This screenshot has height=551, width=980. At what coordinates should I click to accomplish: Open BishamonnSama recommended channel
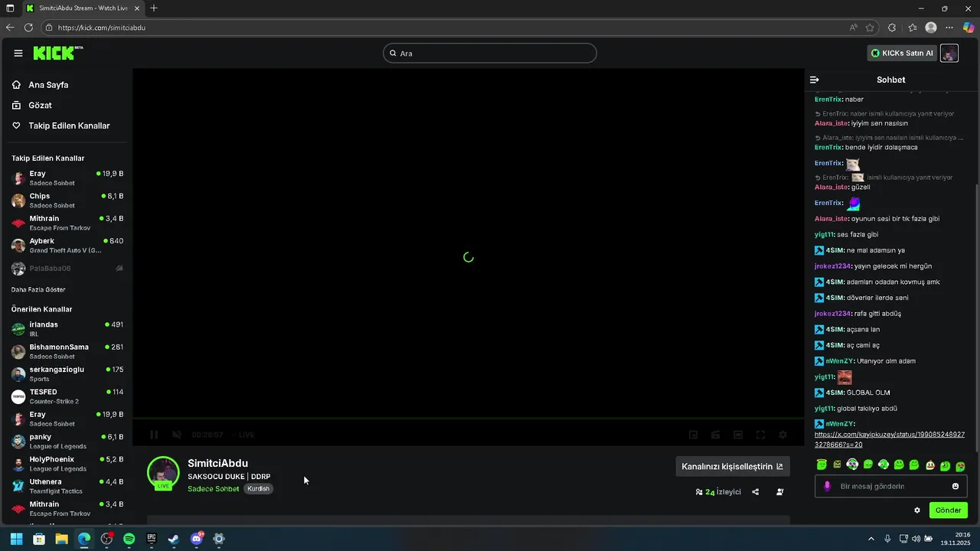(67, 351)
